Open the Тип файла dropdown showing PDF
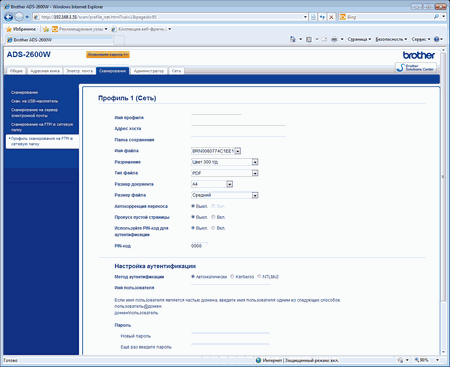Screen dimensions: 450x367 [225, 173]
